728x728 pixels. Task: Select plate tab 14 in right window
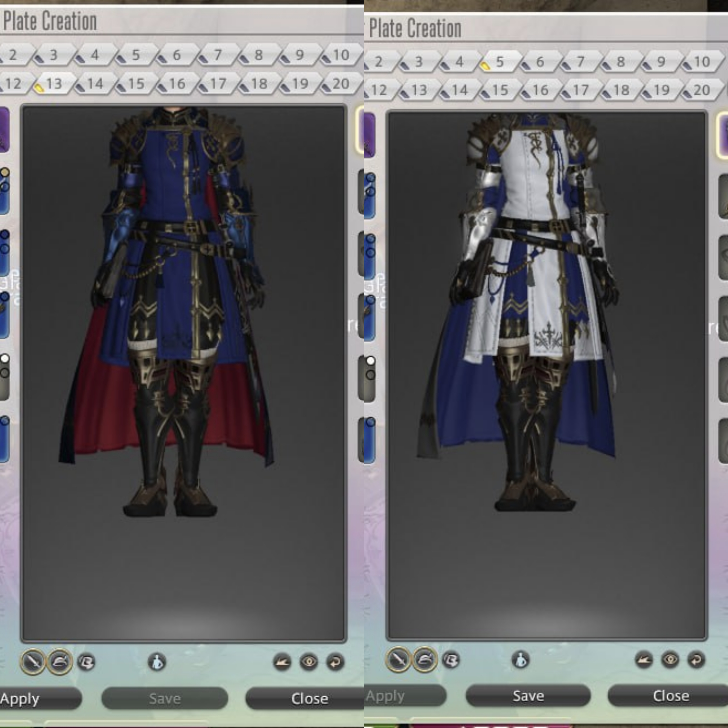[x=460, y=90]
